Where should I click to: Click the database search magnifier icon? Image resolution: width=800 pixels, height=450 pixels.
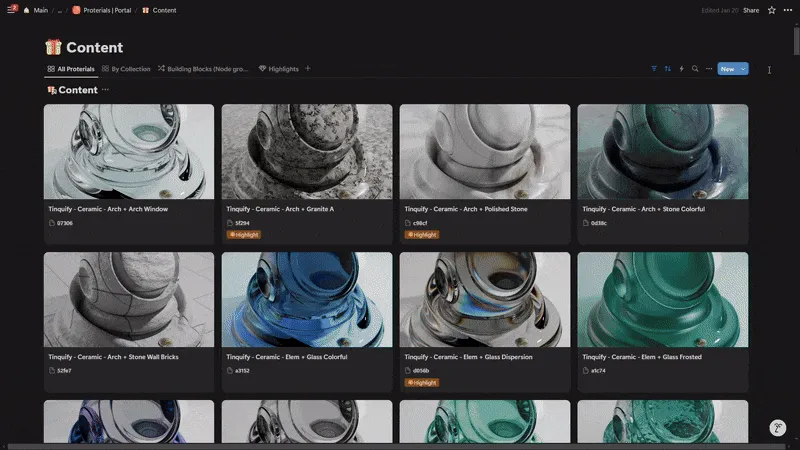coord(695,68)
